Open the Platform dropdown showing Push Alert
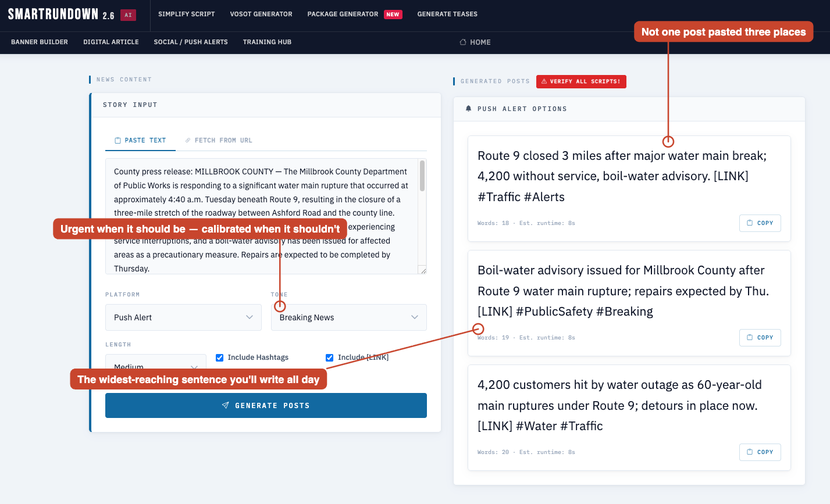 coord(183,317)
